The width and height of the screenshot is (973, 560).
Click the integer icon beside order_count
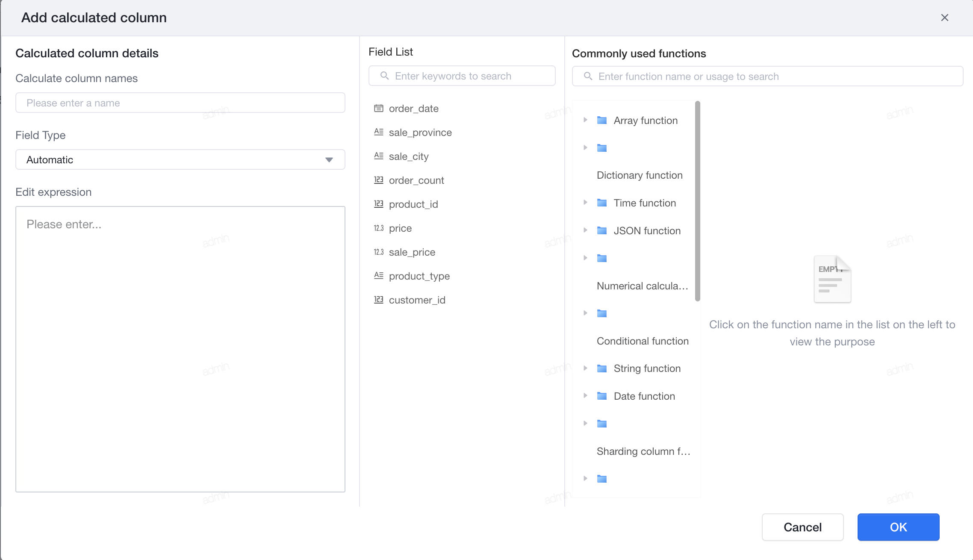[379, 180]
